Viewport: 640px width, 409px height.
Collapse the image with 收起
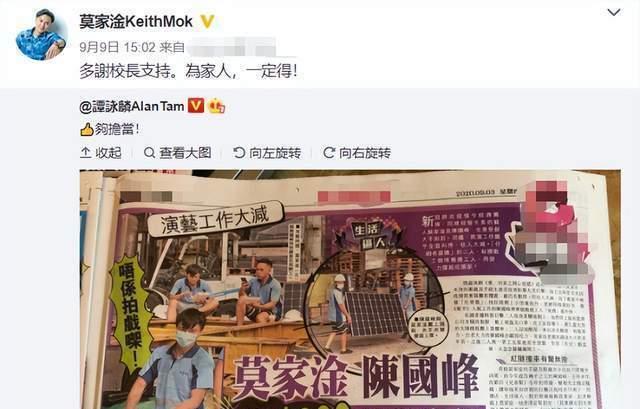[x=101, y=153]
